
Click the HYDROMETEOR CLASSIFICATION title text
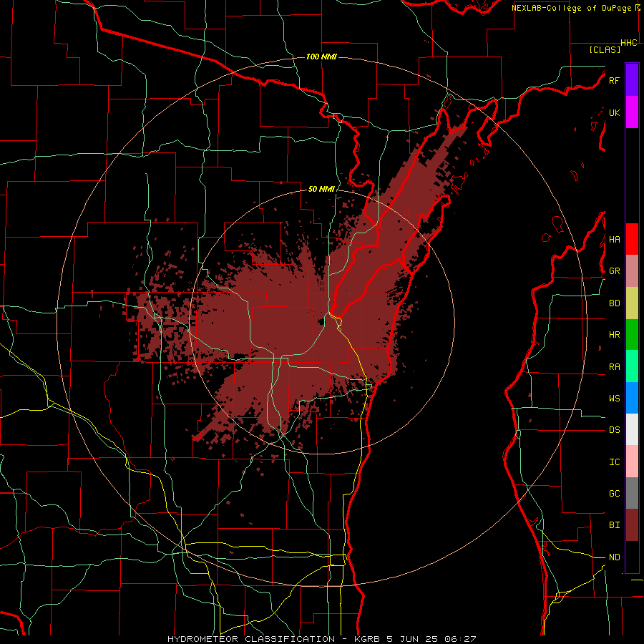[251, 639]
